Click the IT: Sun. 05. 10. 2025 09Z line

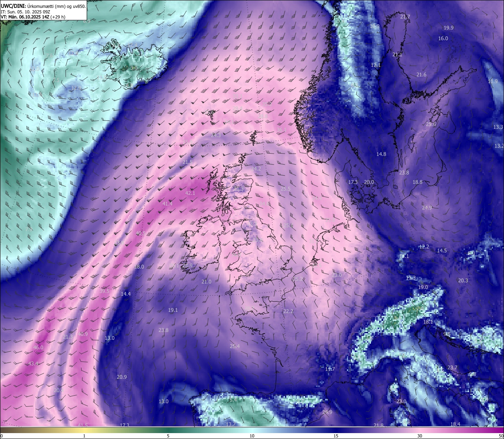[x=26, y=12]
